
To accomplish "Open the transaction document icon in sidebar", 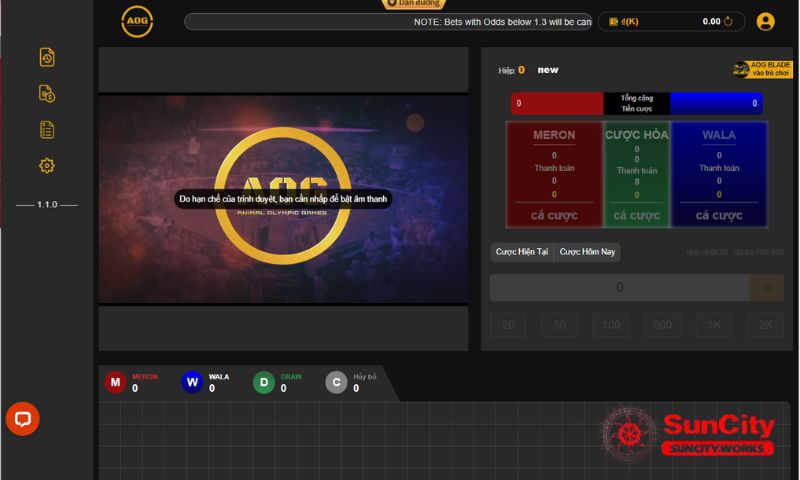I will (x=47, y=93).
